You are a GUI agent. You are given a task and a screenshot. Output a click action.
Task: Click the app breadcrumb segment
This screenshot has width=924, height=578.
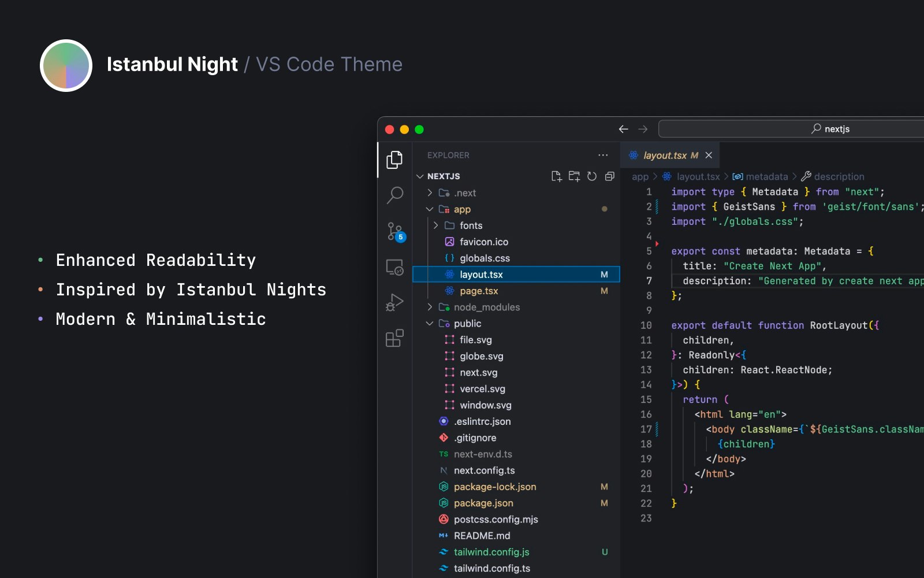coord(640,177)
